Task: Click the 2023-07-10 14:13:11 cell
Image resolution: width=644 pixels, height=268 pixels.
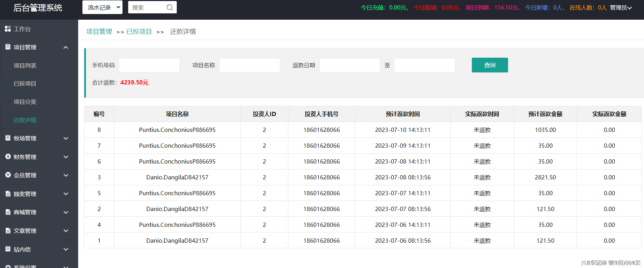Action: coord(403,130)
